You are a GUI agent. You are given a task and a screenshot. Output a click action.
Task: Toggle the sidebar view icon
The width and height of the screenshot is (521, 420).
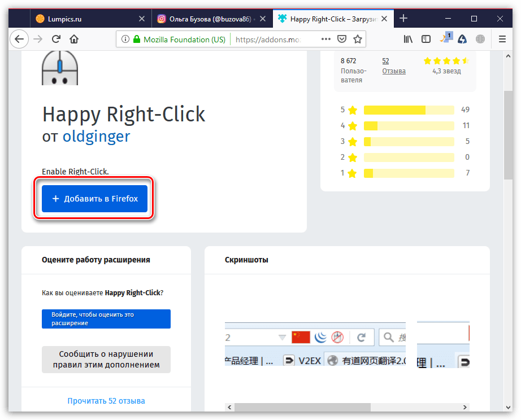point(426,40)
